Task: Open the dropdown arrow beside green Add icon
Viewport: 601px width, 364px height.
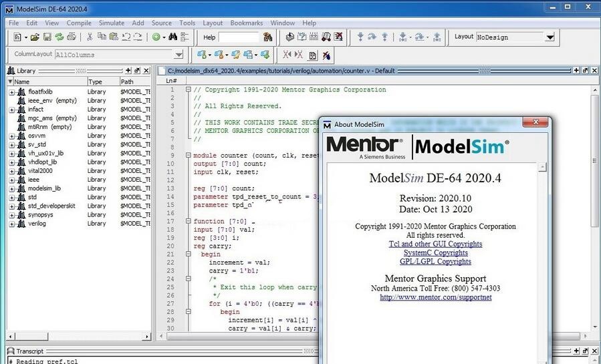Action: pos(164,37)
